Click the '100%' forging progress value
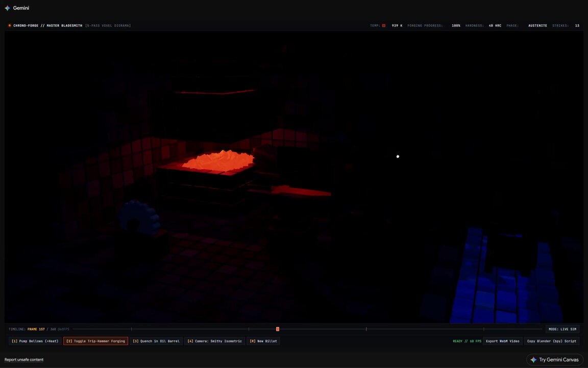This screenshot has height=368, width=588. [x=456, y=26]
